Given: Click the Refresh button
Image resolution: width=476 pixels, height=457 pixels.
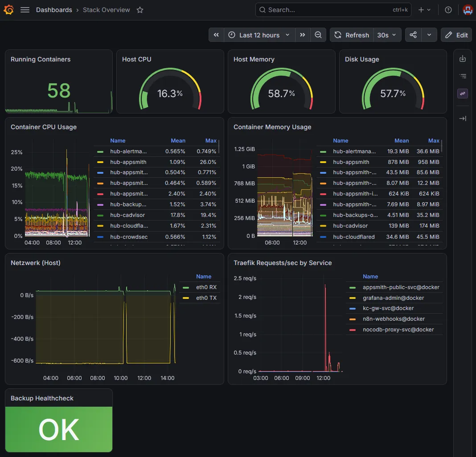Looking at the screenshot, I should (352, 35).
